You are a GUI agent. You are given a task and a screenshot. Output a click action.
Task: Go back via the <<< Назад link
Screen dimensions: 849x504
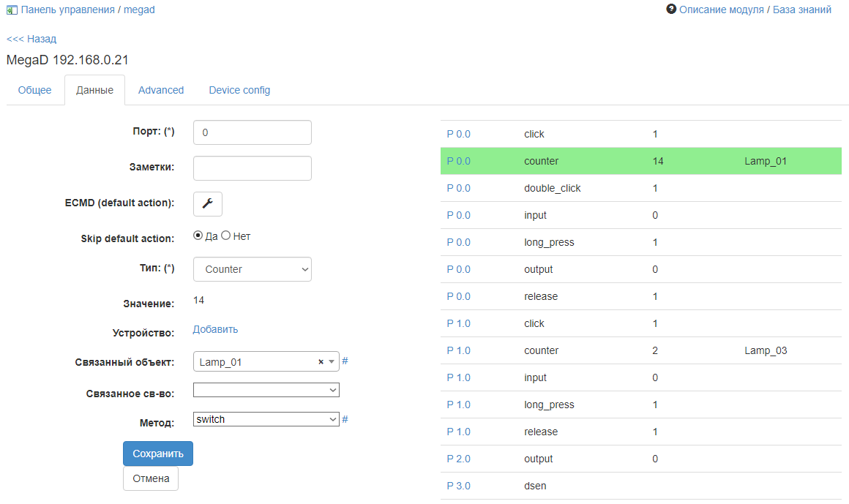coord(31,39)
